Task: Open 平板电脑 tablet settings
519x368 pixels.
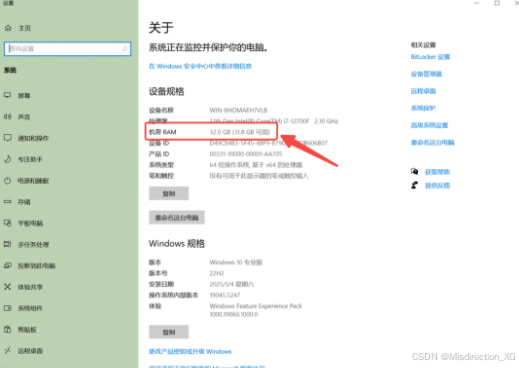Action: pyautogui.click(x=30, y=223)
